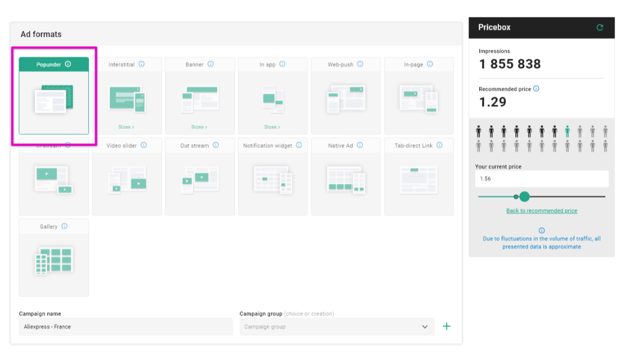This screenshot has height=364, width=628.
Task: Expand Sizes under Interstitial format
Action: pyautogui.click(x=126, y=127)
